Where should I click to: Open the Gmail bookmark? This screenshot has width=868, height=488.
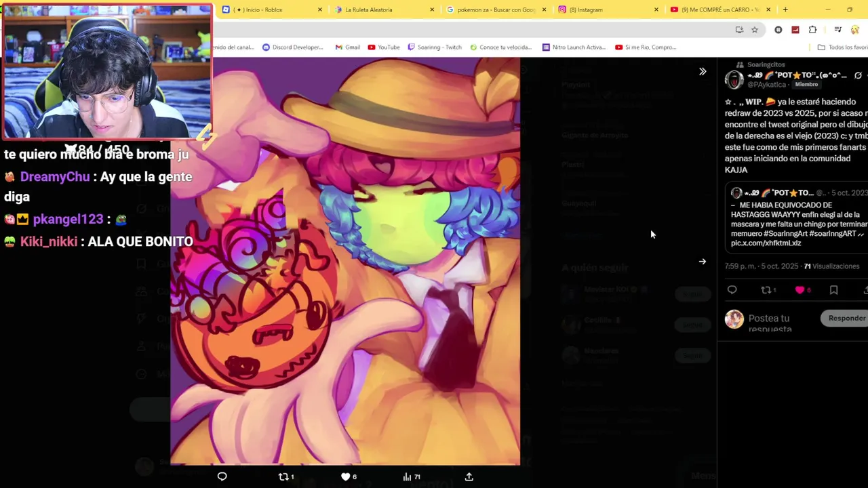(x=347, y=47)
